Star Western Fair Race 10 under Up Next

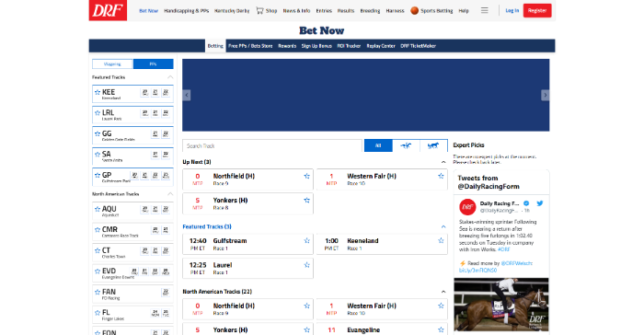click(x=441, y=176)
